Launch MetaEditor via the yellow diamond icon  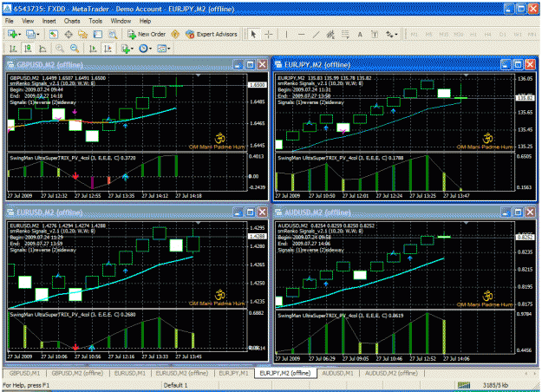(175, 34)
